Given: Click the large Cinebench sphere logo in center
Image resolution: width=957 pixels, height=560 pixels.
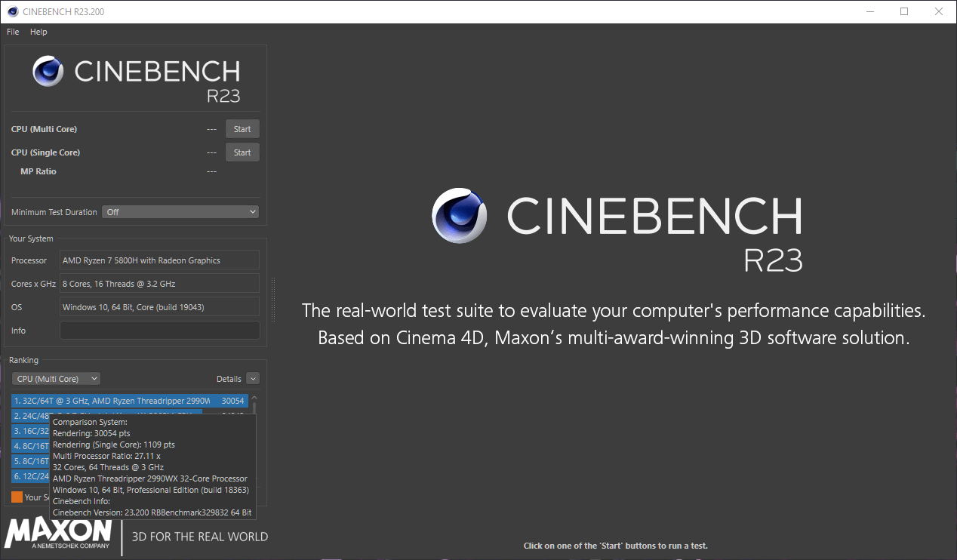Looking at the screenshot, I should click(460, 215).
